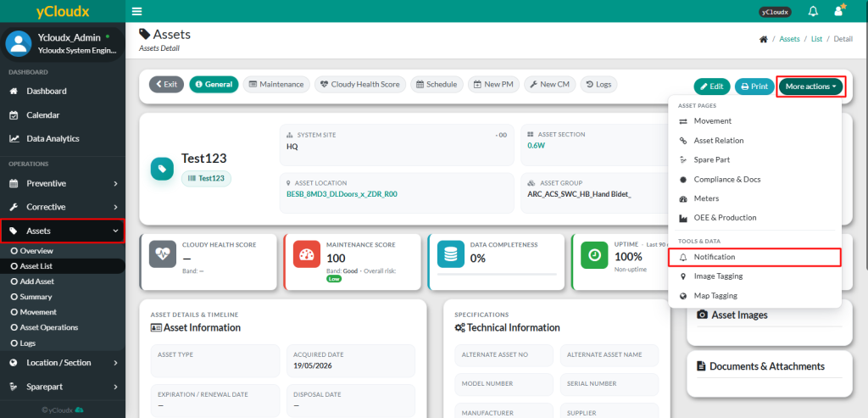This screenshot has height=418, width=868.
Task: Select the General tab
Action: point(214,85)
